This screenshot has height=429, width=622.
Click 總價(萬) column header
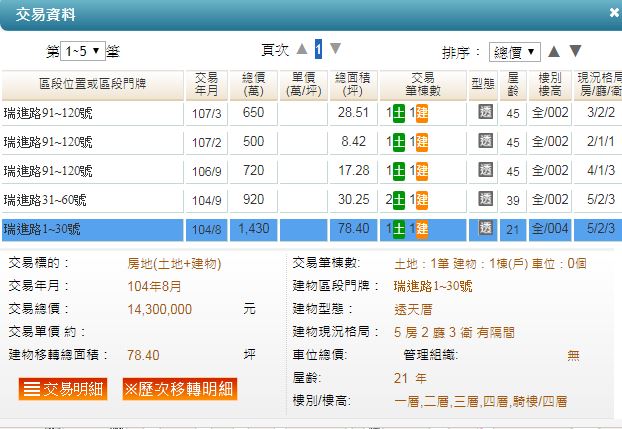tap(253, 85)
